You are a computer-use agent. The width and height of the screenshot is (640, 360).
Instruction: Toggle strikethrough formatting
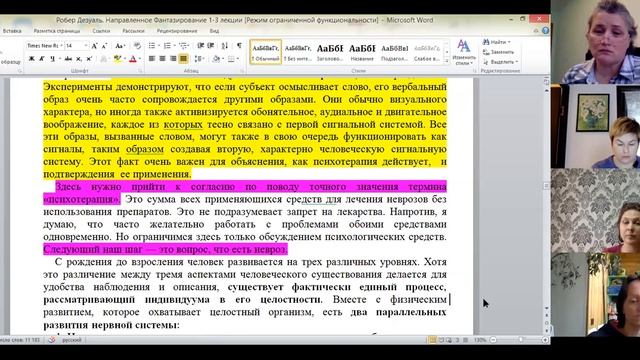69,59
